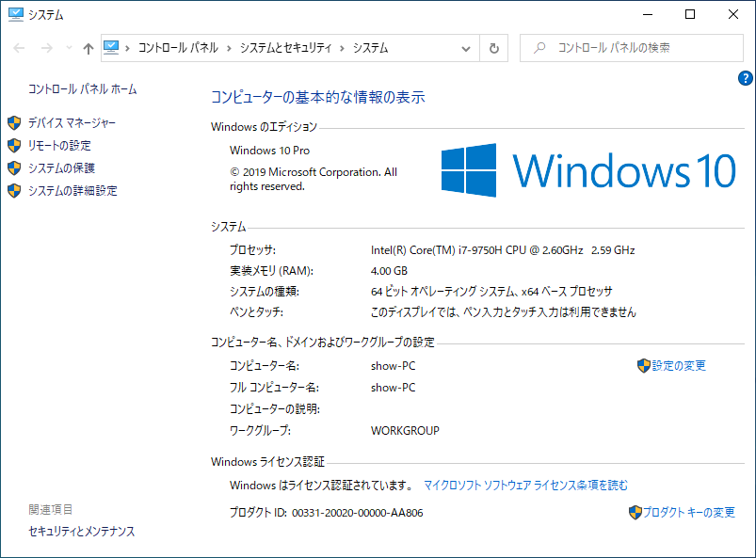The image size is (756, 558).
Task: Open システムの詳細設定 link
Action: [x=72, y=191]
